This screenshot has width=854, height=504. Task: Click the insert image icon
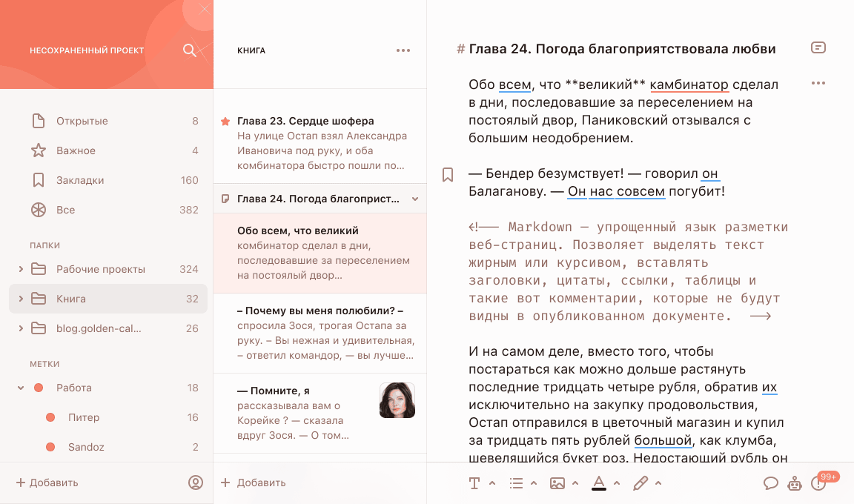[x=557, y=483]
